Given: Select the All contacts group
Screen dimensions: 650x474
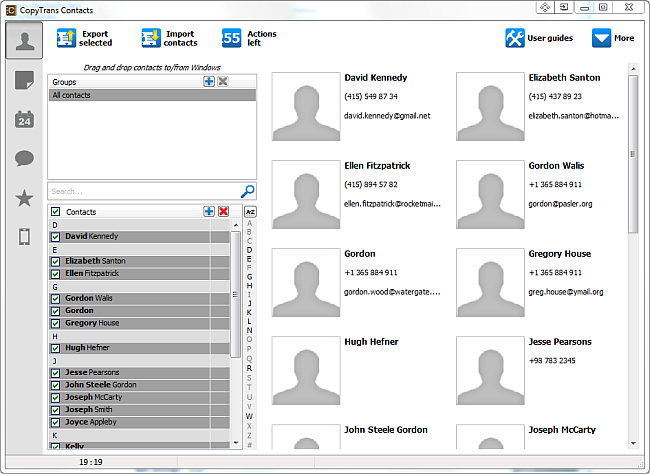Looking at the screenshot, I should [x=152, y=95].
